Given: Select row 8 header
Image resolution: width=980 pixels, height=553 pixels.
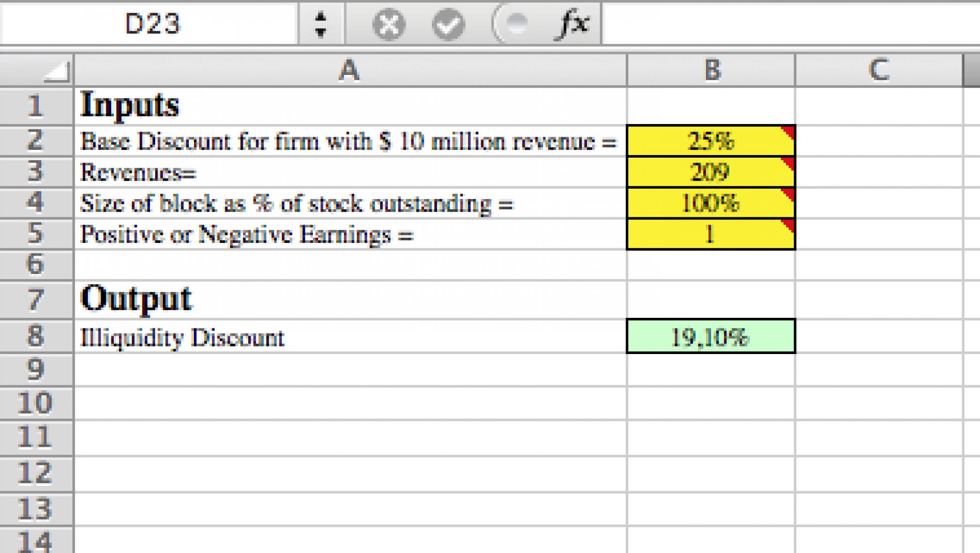Looking at the screenshot, I should 36,336.
